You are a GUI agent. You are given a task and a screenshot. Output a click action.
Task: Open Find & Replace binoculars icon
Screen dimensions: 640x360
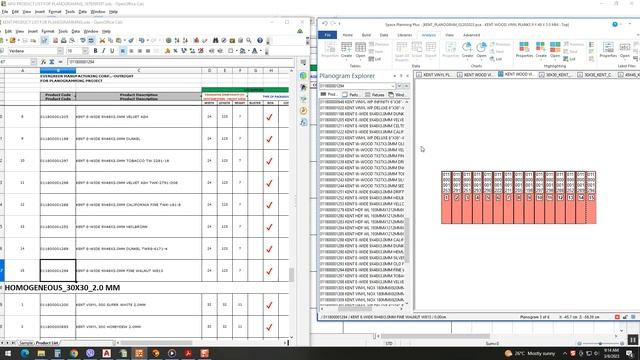pyautogui.click(x=215, y=40)
